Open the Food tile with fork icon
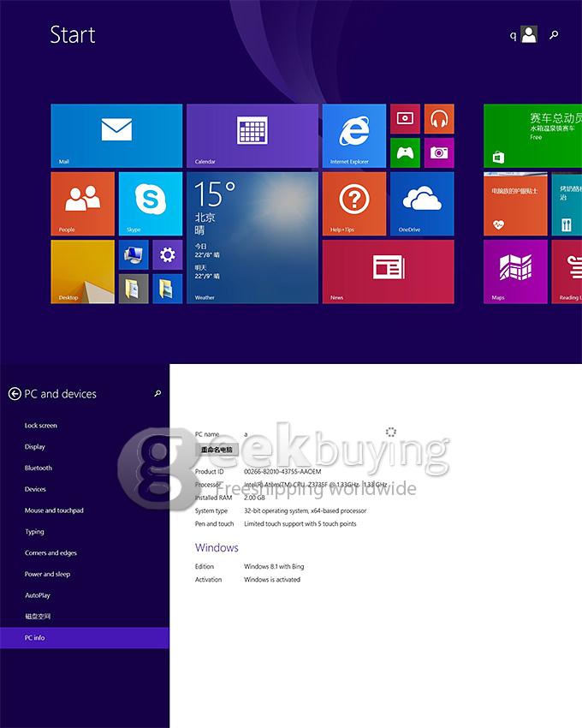 tap(567, 204)
